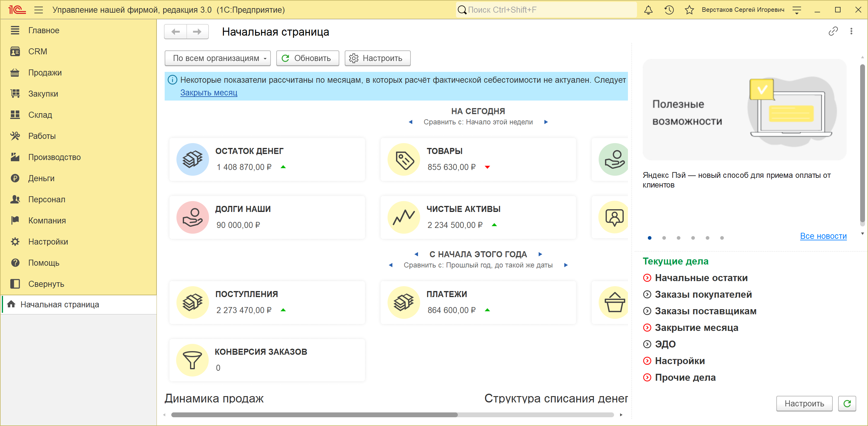The image size is (868, 426).
Task: Open the Персонал section
Action: point(78,199)
